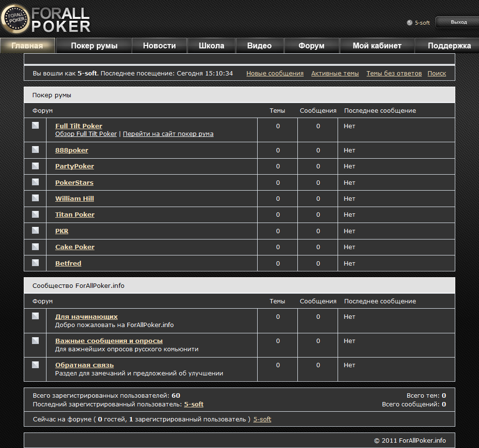
Task: Click Последнее посещение: Сегодня 15:10:34 text
Action: (167, 74)
